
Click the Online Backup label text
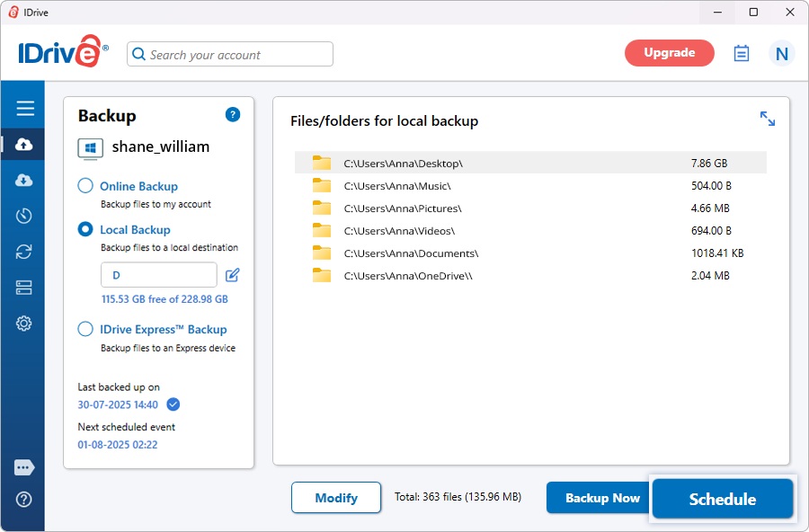pos(138,186)
